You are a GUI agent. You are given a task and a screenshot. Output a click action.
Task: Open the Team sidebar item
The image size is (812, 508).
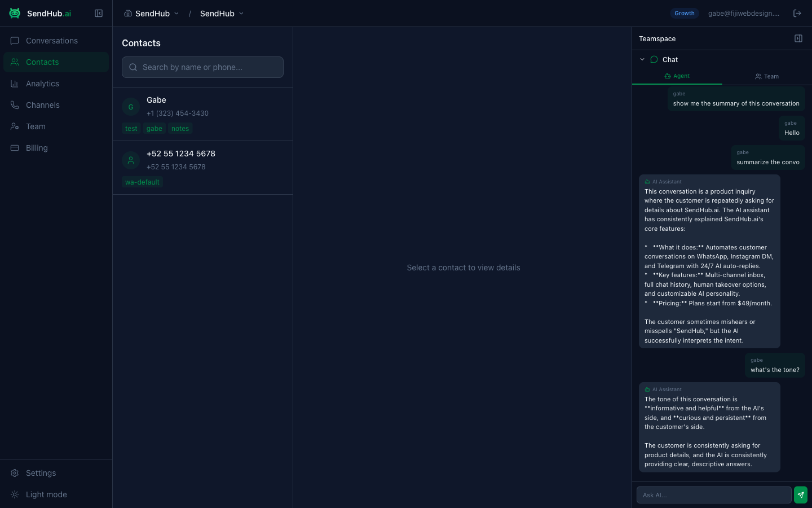click(x=56, y=126)
